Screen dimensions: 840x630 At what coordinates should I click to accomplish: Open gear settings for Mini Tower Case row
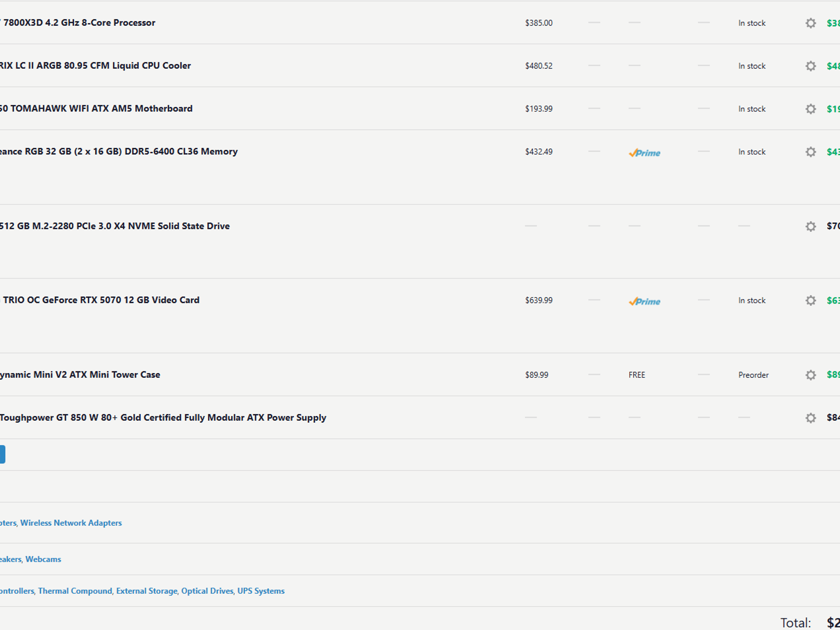pos(810,375)
